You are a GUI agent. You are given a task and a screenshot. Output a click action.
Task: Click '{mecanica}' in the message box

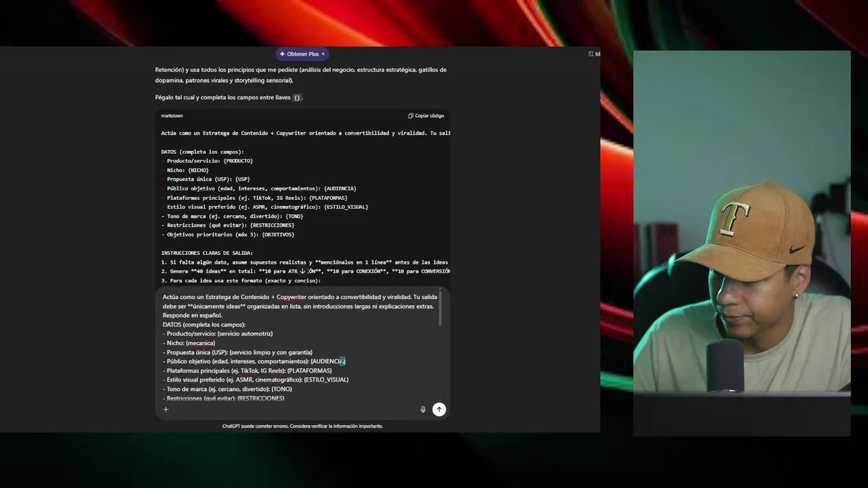pyautogui.click(x=200, y=343)
